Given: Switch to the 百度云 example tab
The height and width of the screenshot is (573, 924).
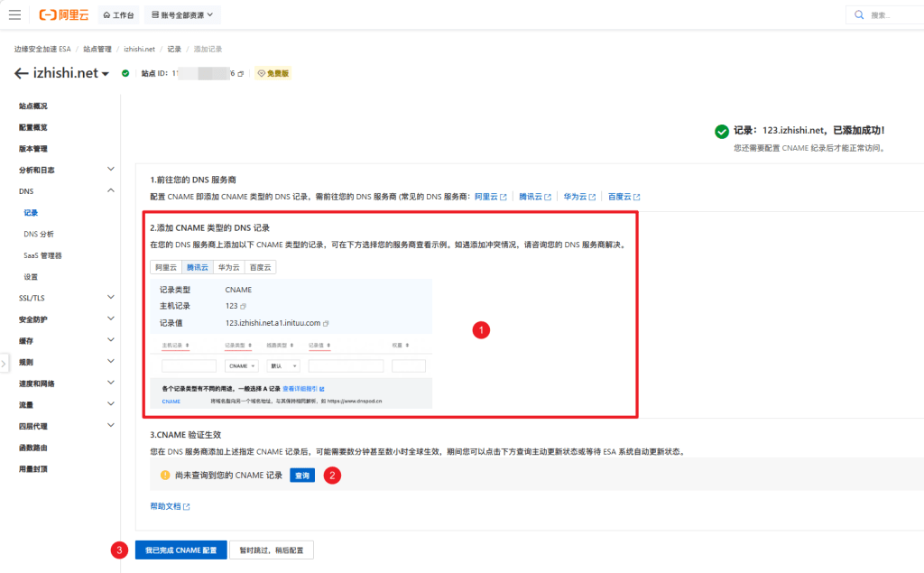Looking at the screenshot, I should [x=260, y=267].
